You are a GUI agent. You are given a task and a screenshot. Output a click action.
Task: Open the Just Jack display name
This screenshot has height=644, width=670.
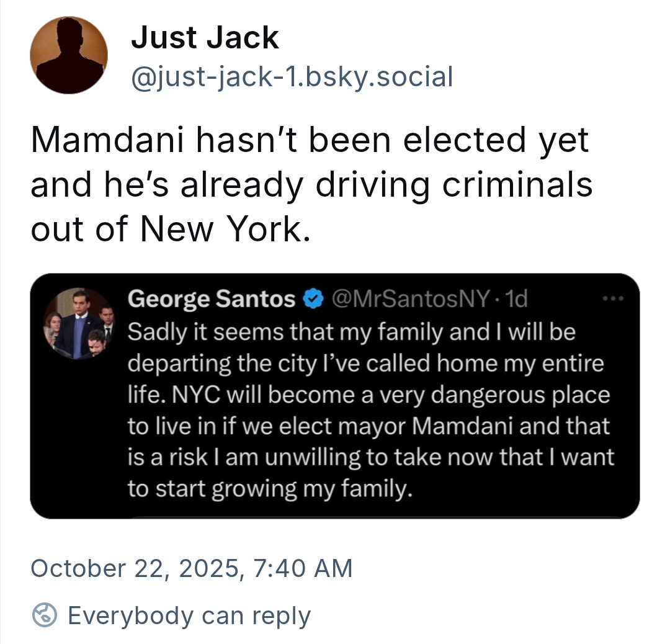(205, 38)
